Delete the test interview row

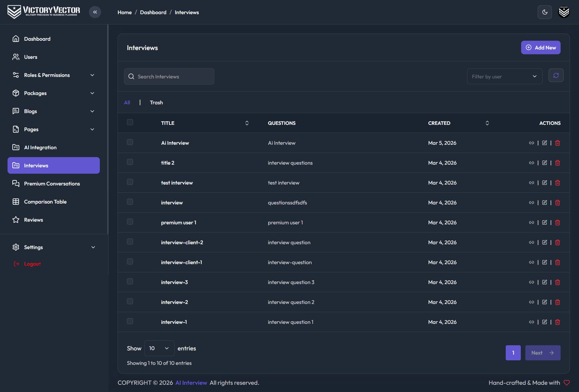pyautogui.click(x=558, y=183)
